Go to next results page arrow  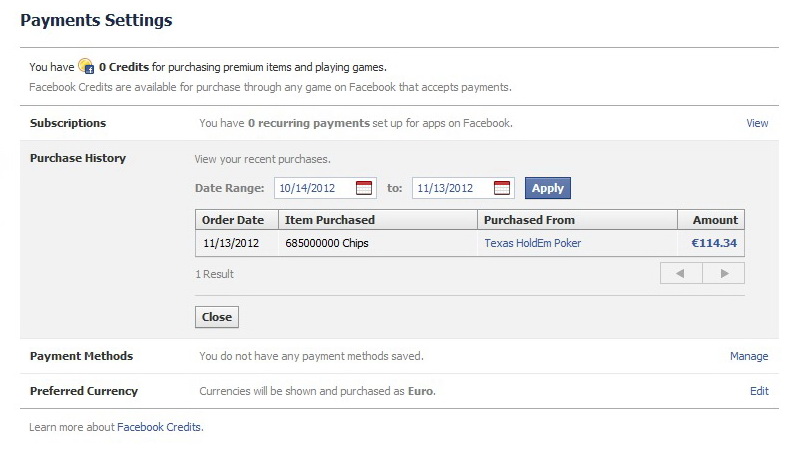pyautogui.click(x=724, y=273)
